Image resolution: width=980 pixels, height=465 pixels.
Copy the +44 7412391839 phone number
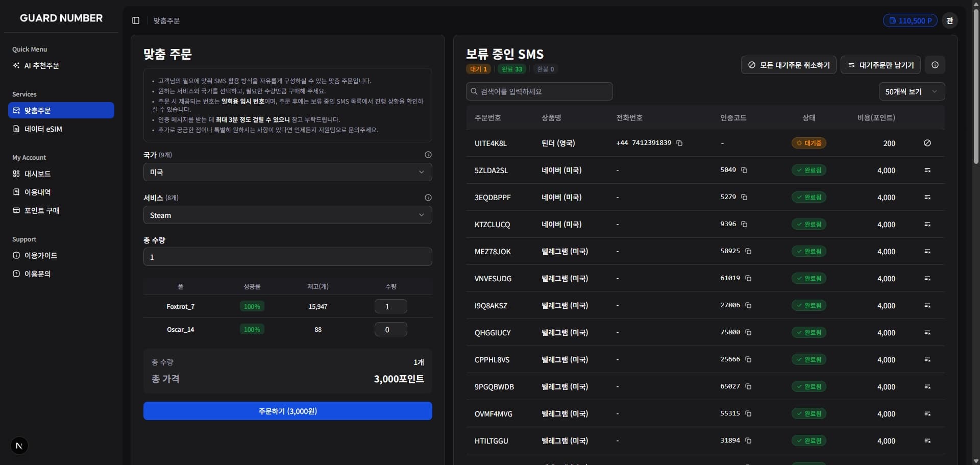coord(679,143)
